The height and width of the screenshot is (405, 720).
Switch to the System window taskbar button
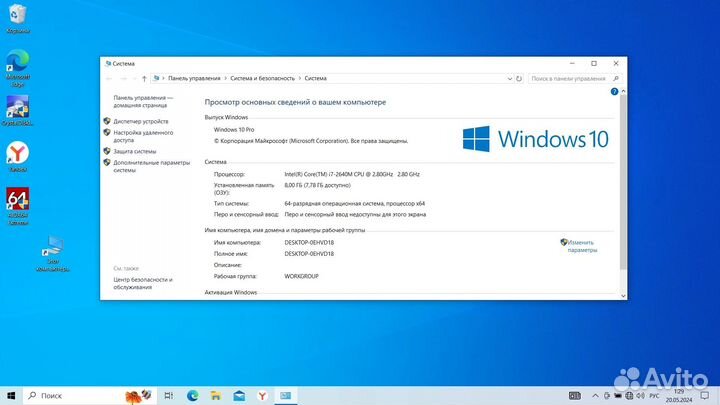pyautogui.click(x=286, y=395)
